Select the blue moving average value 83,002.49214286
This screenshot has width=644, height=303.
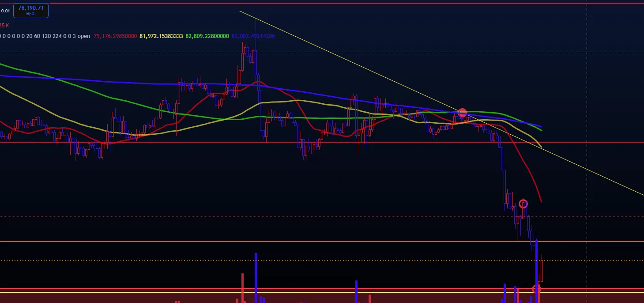click(x=253, y=36)
